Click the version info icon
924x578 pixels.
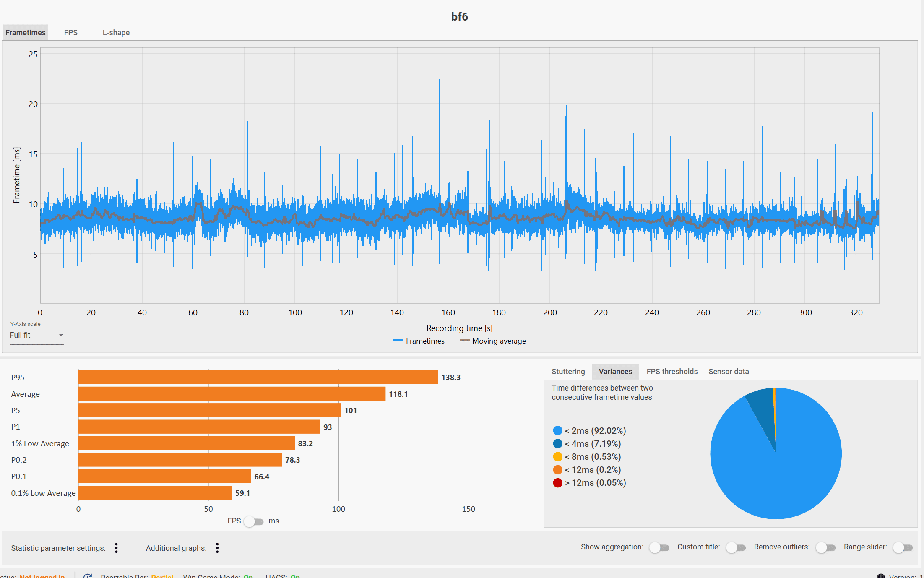pos(880,576)
